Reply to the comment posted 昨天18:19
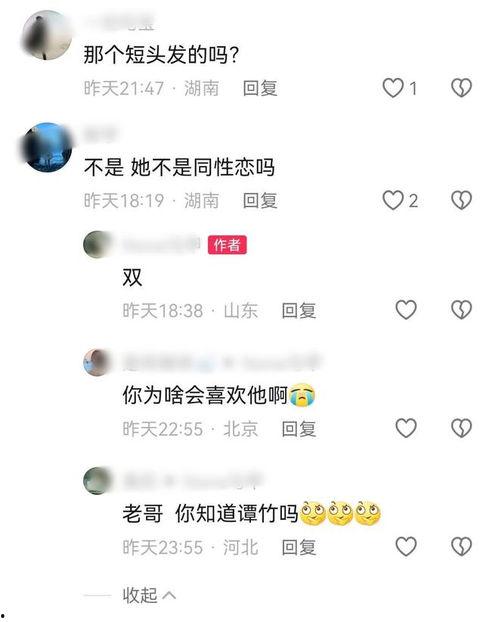This screenshot has width=499, height=622. point(260,201)
